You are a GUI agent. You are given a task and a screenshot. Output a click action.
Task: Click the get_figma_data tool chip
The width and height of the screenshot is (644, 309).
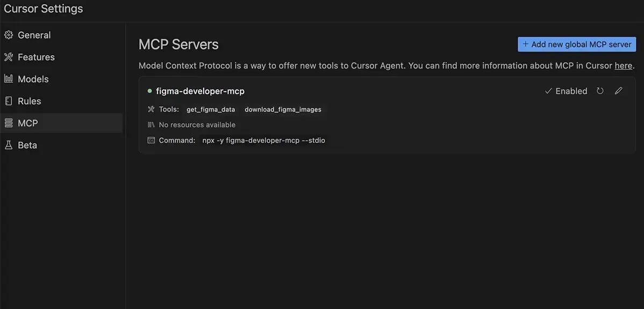tap(211, 109)
